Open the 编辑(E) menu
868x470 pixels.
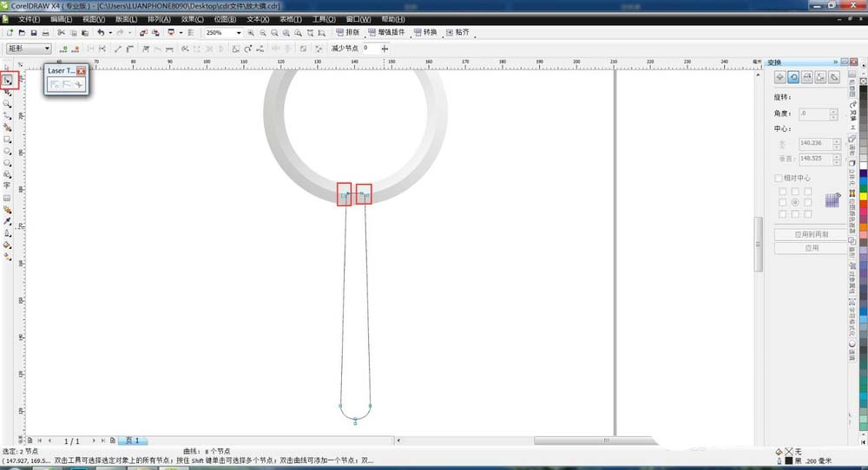[x=61, y=19]
